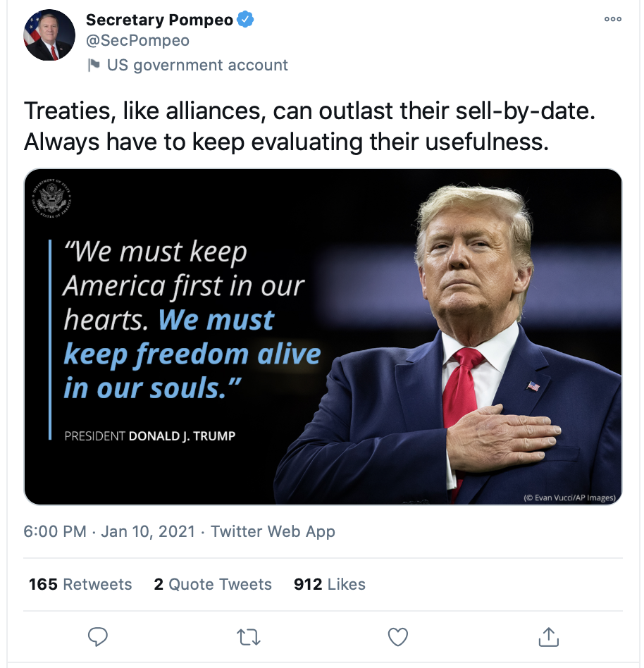644x668 pixels.
Task: Expand the Trump quote image
Action: [323, 337]
